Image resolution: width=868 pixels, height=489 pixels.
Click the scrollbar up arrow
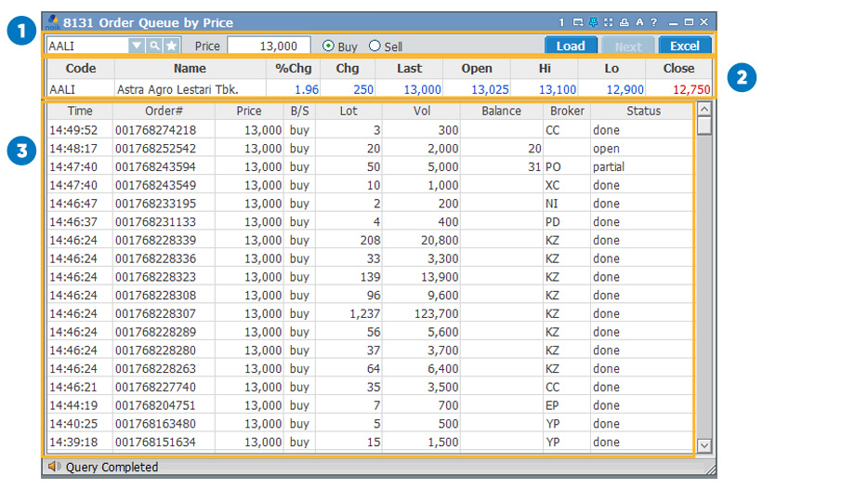pyautogui.click(x=704, y=110)
